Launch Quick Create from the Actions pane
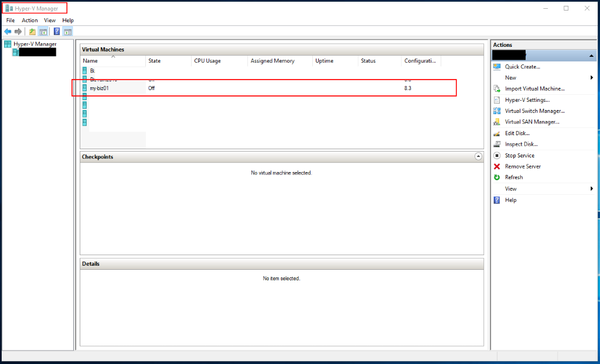Screen dimensions: 600x364 click(522, 67)
